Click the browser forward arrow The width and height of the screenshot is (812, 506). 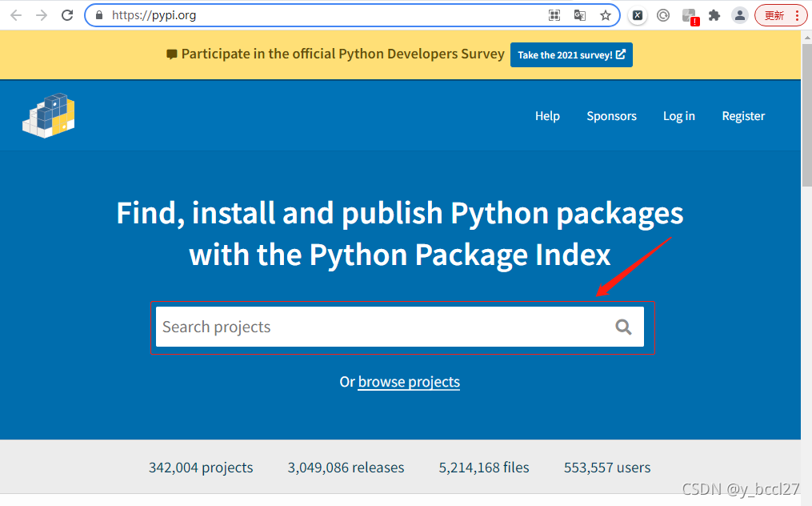42,15
